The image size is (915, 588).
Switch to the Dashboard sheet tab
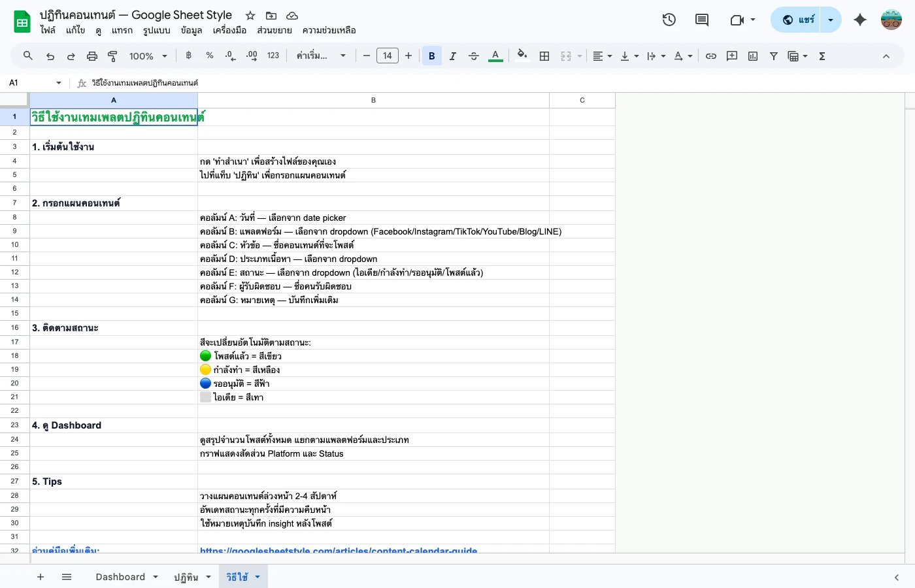click(x=120, y=577)
